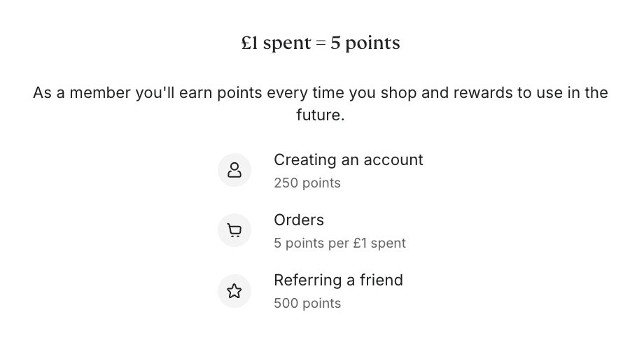The height and width of the screenshot is (354, 644).
Task: Click the word 'future.' ending the description
Action: pos(321,115)
